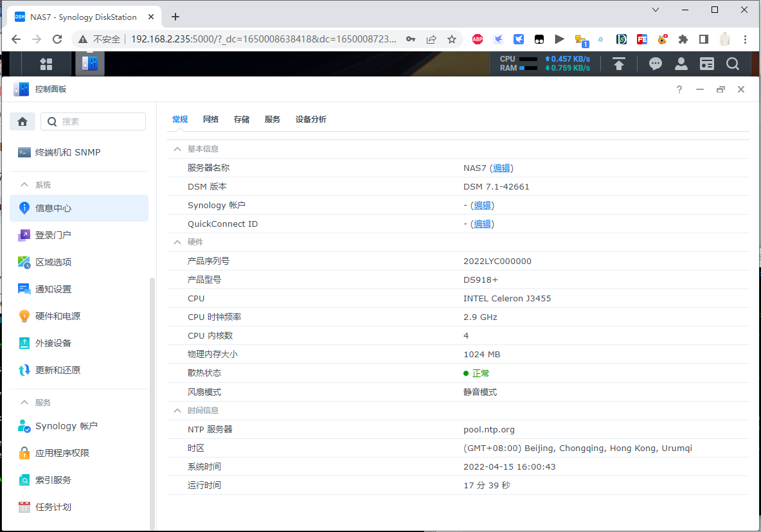Image resolution: width=761 pixels, height=532 pixels.
Task: Go back in the browser
Action: pyautogui.click(x=16, y=39)
